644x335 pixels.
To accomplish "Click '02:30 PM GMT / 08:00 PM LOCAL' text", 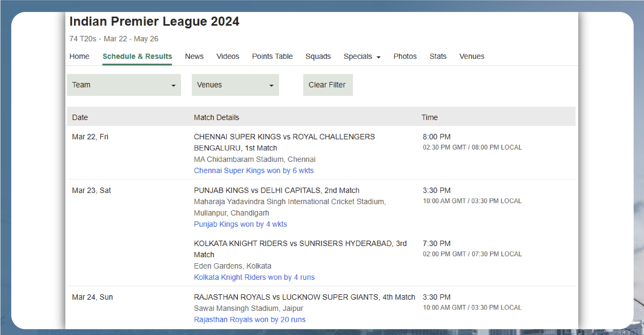I will point(472,147).
